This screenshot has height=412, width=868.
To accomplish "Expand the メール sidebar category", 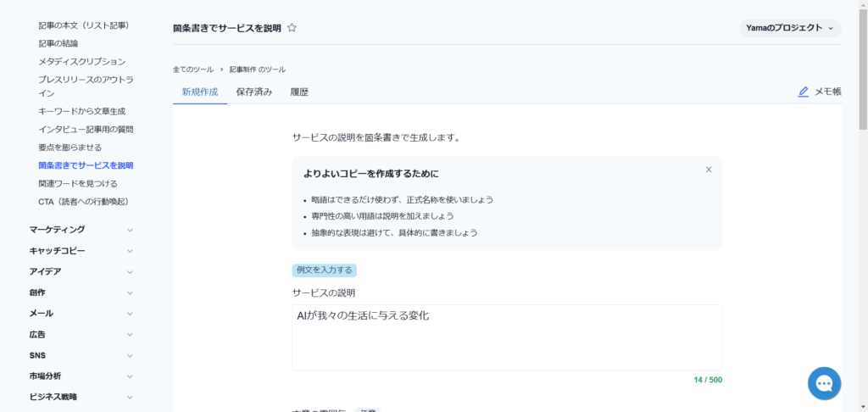I will click(81, 314).
